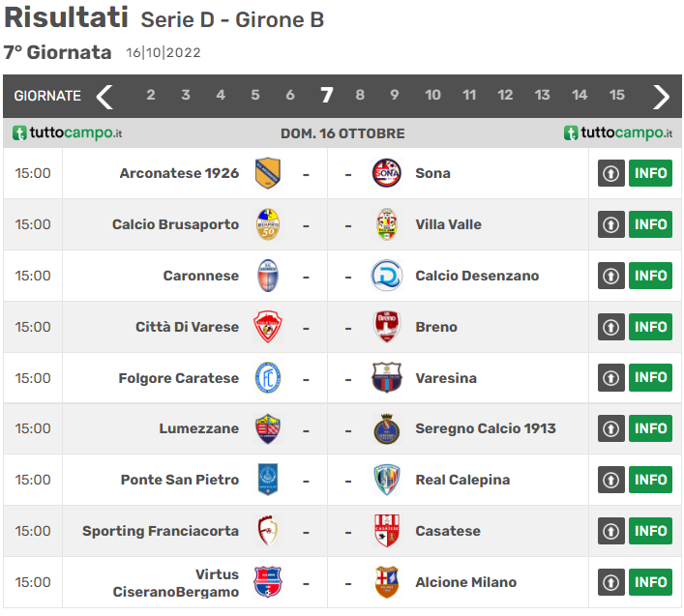Click the Sona team logo
The image size is (684, 616).
pyautogui.click(x=386, y=173)
